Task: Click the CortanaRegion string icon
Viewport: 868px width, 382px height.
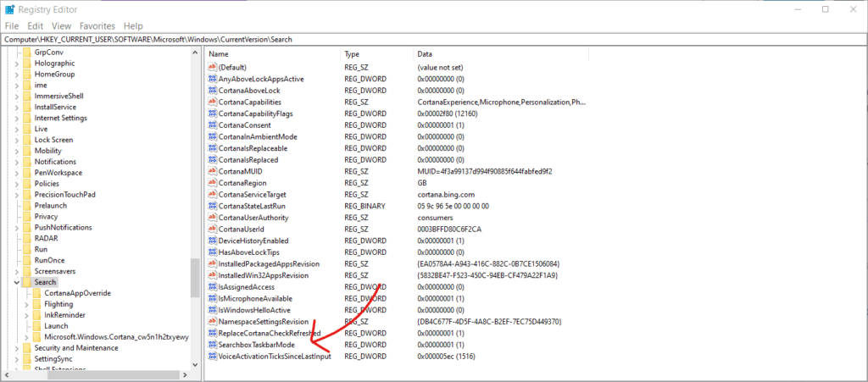Action: [x=212, y=183]
